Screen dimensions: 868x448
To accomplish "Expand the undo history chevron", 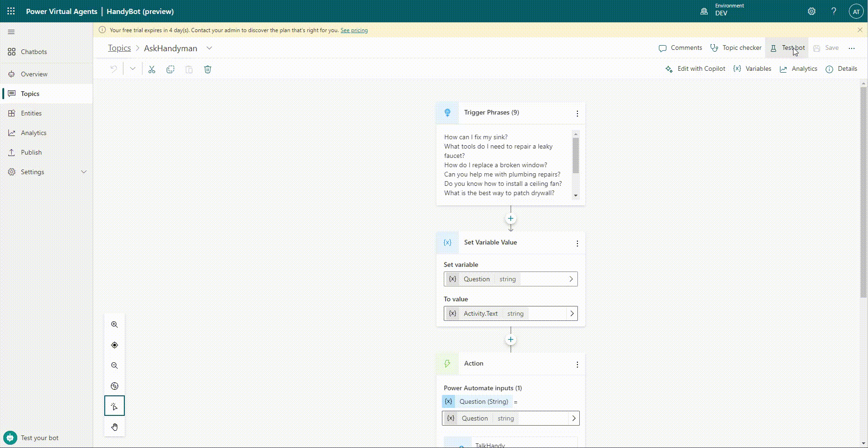I will click(133, 68).
